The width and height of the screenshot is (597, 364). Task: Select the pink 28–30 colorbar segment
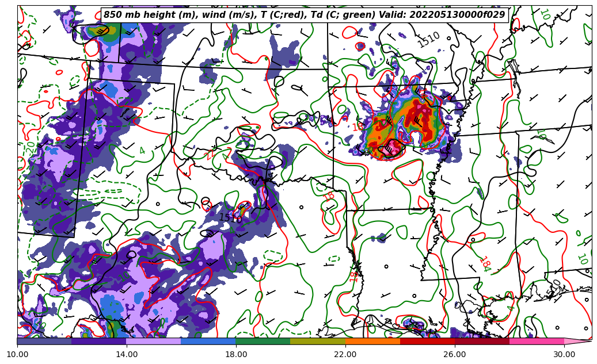pyautogui.click(x=537, y=341)
